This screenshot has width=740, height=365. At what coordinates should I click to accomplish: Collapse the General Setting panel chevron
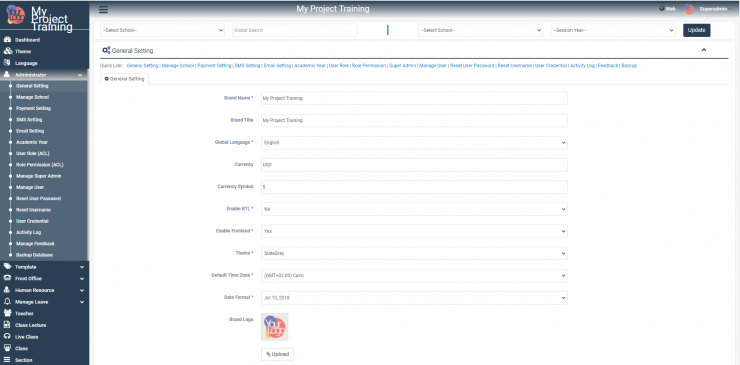(x=704, y=50)
